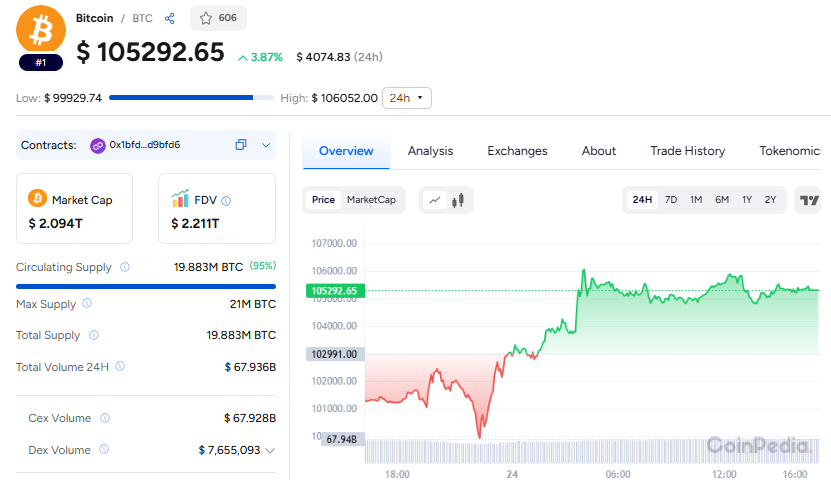Select line chart view icon
This screenshot has width=831, height=480.
435,200
